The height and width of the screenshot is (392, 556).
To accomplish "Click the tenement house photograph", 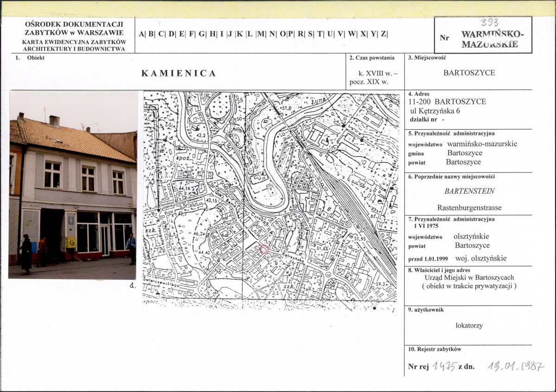I will (x=73, y=185).
